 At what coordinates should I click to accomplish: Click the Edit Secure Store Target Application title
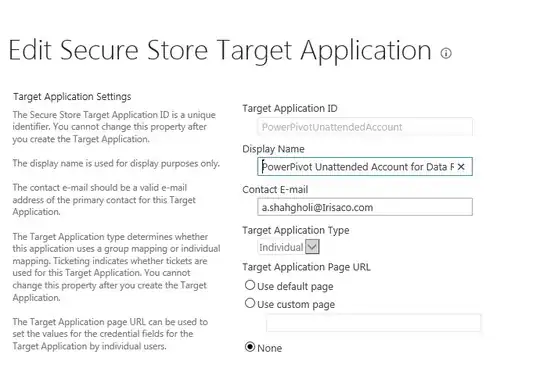[220, 50]
